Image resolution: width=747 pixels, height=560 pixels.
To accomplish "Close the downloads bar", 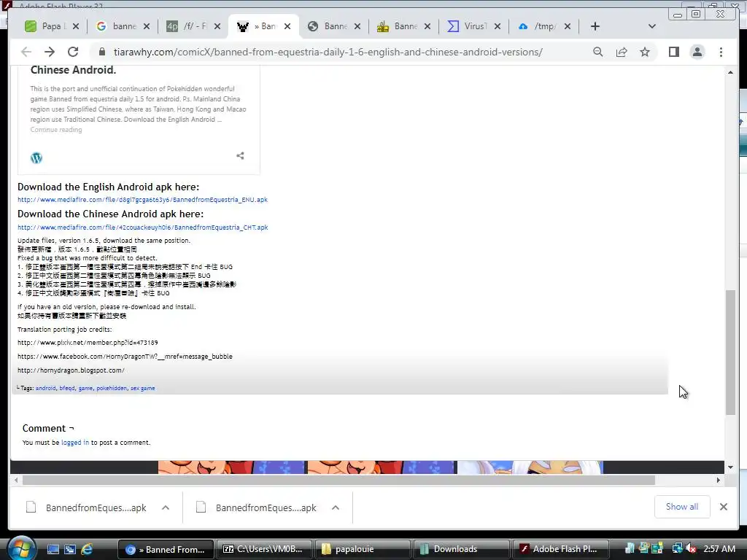I will [x=724, y=507].
